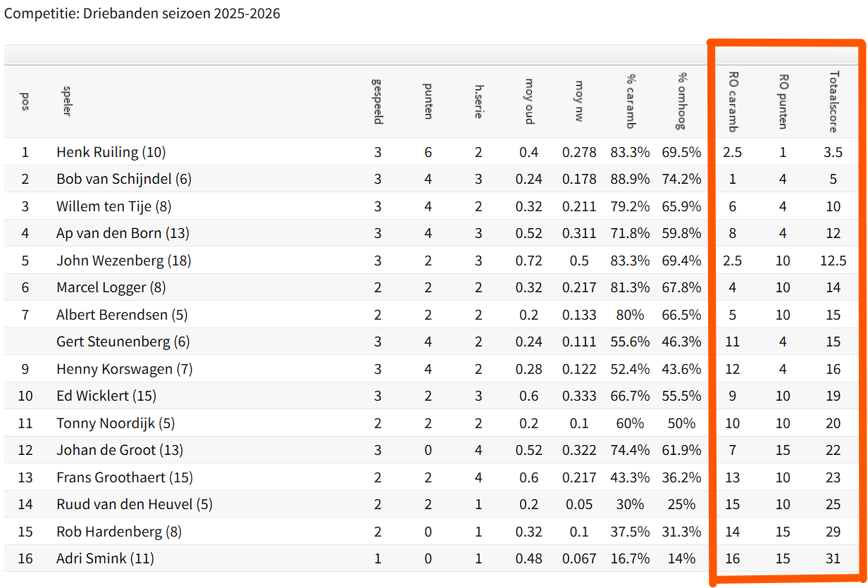Click player Adri Smink (11)

(105, 558)
